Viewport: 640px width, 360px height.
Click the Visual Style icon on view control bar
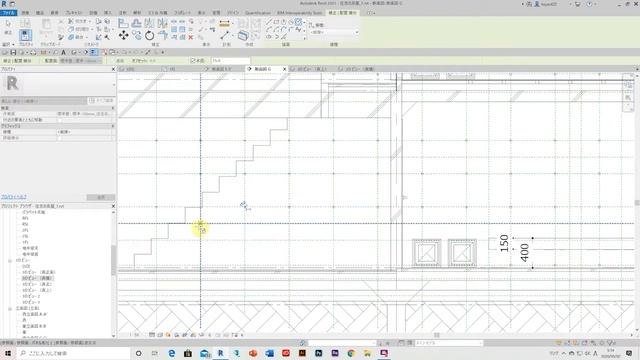[160, 335]
